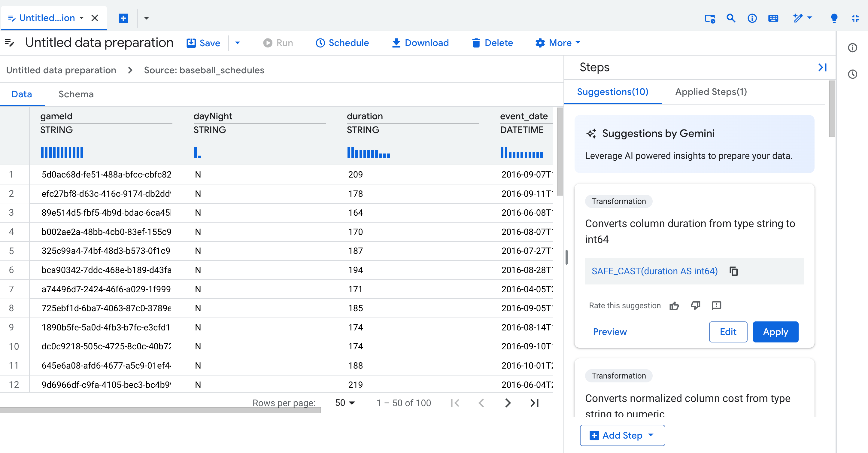Screen dimensions: 868x453
Task: Click the Run button
Action: click(278, 43)
